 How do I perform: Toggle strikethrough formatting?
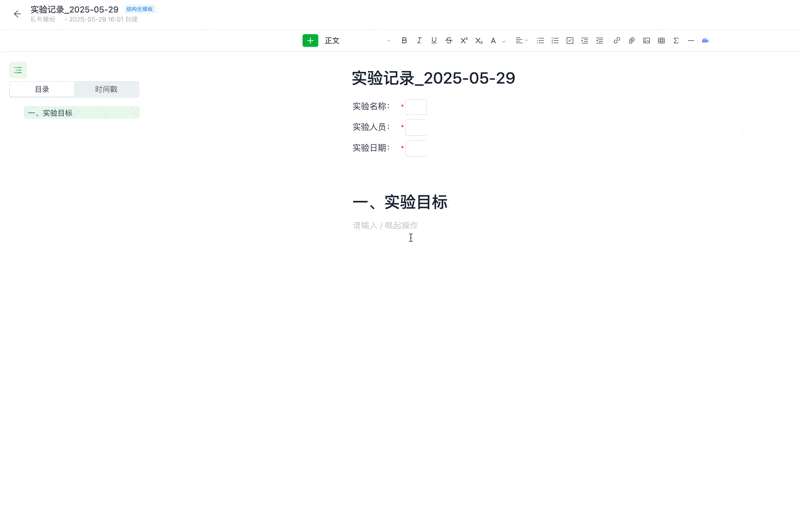click(x=448, y=41)
